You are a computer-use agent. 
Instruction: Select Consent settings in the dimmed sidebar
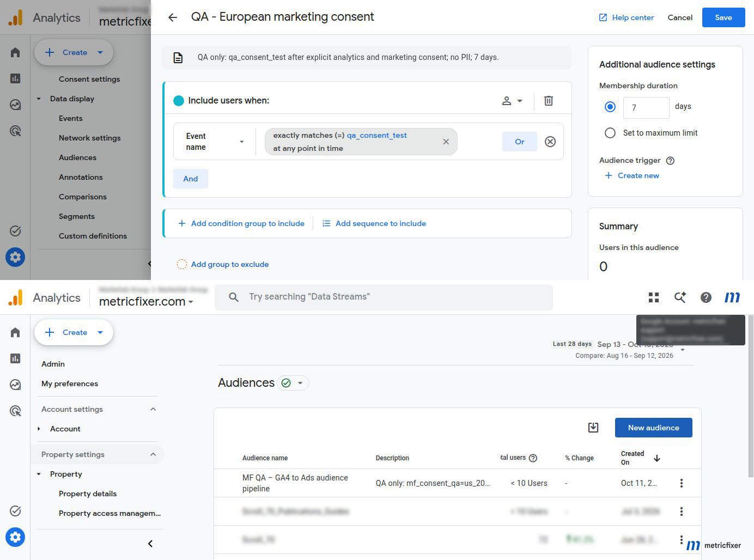89,79
